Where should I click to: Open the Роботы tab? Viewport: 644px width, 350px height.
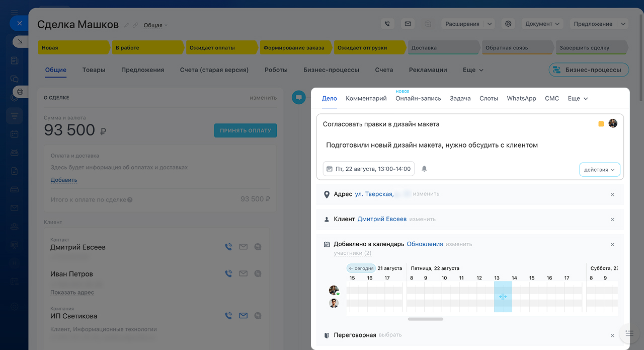point(276,70)
